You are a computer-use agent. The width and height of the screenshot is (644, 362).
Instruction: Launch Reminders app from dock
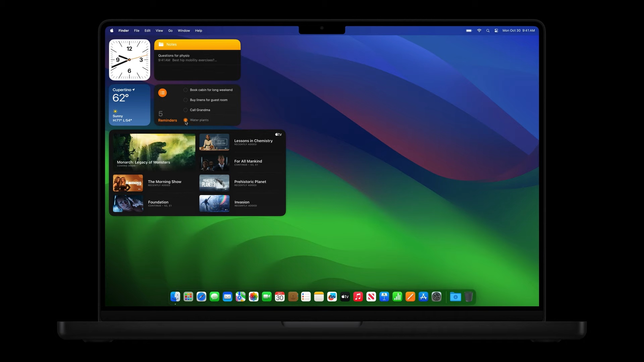[306, 297]
